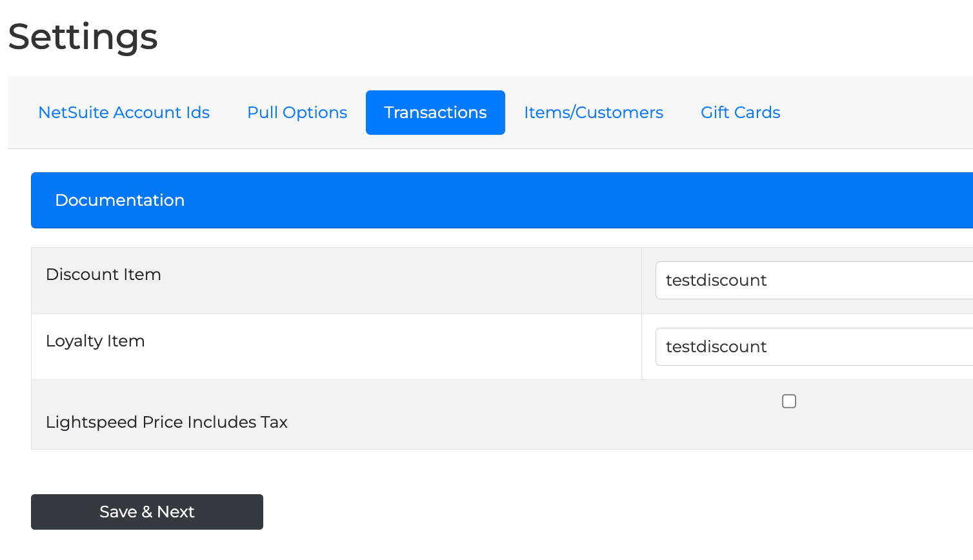
Task: Switch to the Pull Options tab
Action: (x=297, y=112)
